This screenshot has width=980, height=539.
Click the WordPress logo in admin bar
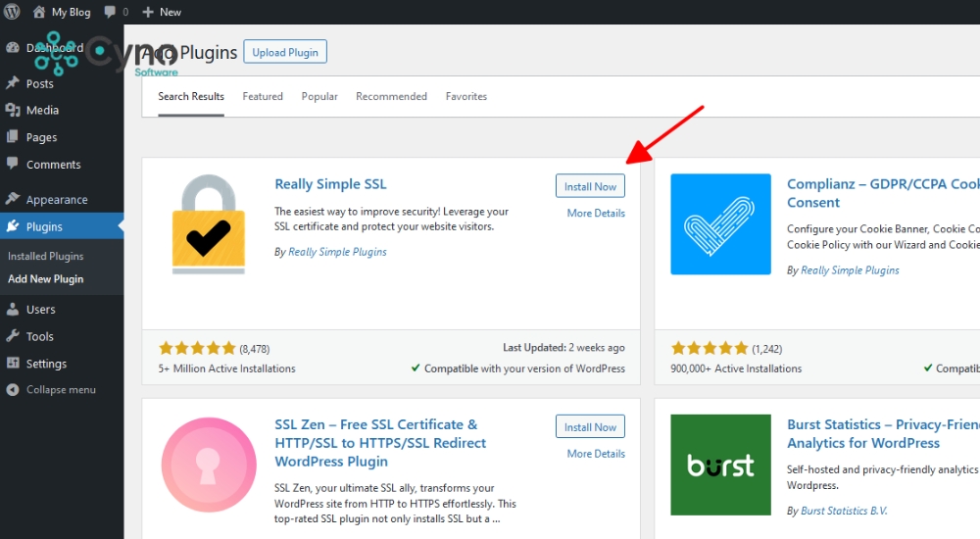(12, 11)
